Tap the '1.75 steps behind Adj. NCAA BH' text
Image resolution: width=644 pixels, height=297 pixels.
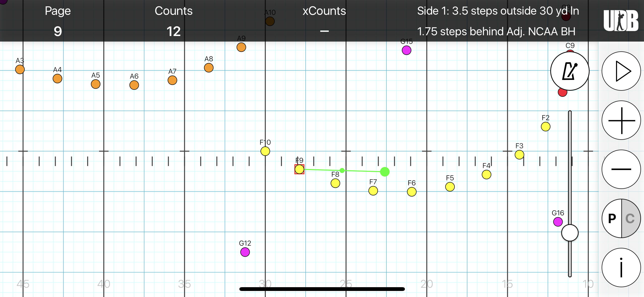click(x=496, y=31)
